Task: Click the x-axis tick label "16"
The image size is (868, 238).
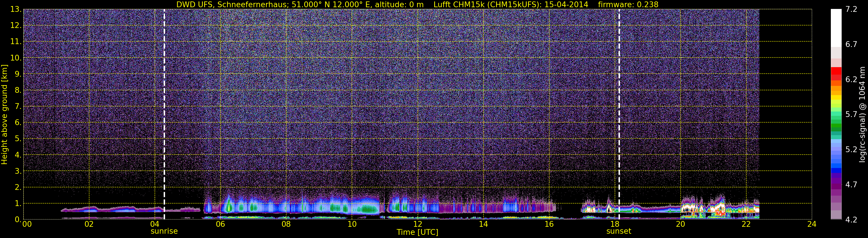Action: coord(549,224)
